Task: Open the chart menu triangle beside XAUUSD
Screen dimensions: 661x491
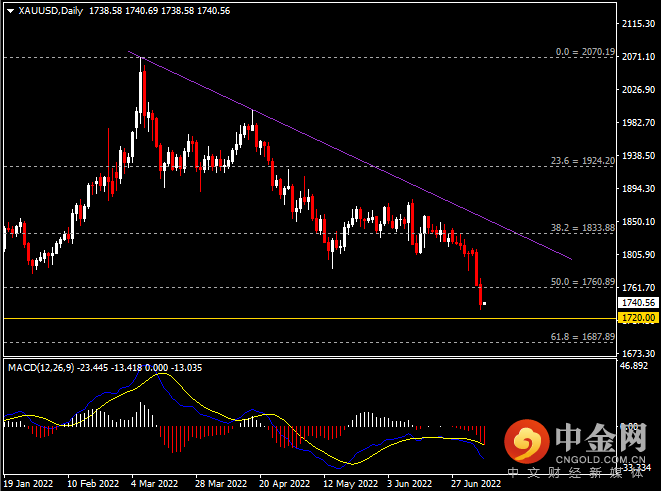Action: click(x=11, y=11)
